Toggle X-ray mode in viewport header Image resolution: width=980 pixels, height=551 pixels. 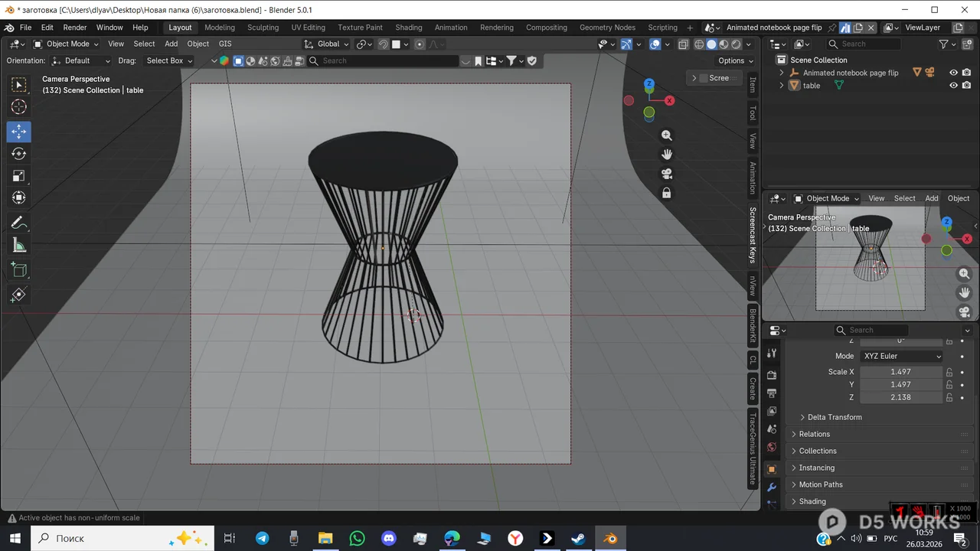(x=683, y=44)
